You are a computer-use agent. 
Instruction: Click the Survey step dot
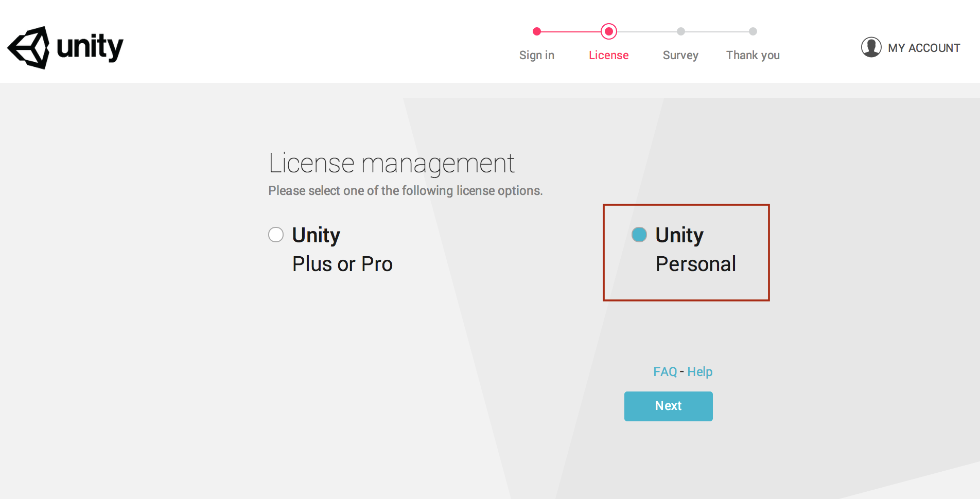[x=680, y=31]
